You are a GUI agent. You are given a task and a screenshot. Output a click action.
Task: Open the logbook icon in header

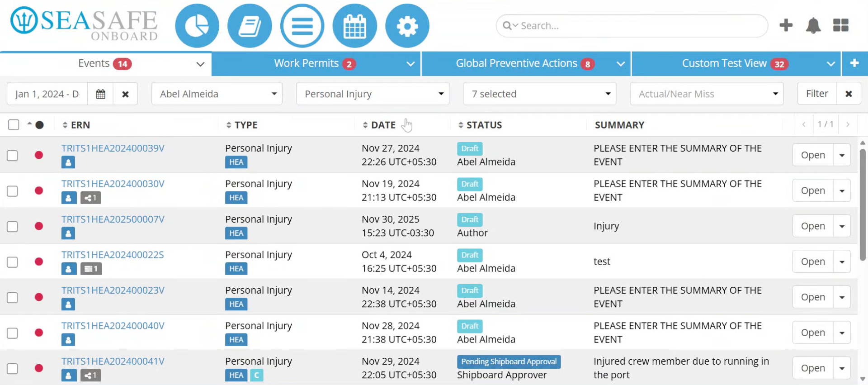pos(250,26)
